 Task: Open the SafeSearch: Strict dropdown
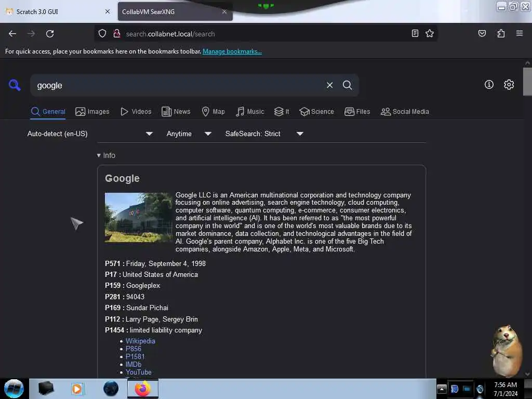(x=264, y=134)
